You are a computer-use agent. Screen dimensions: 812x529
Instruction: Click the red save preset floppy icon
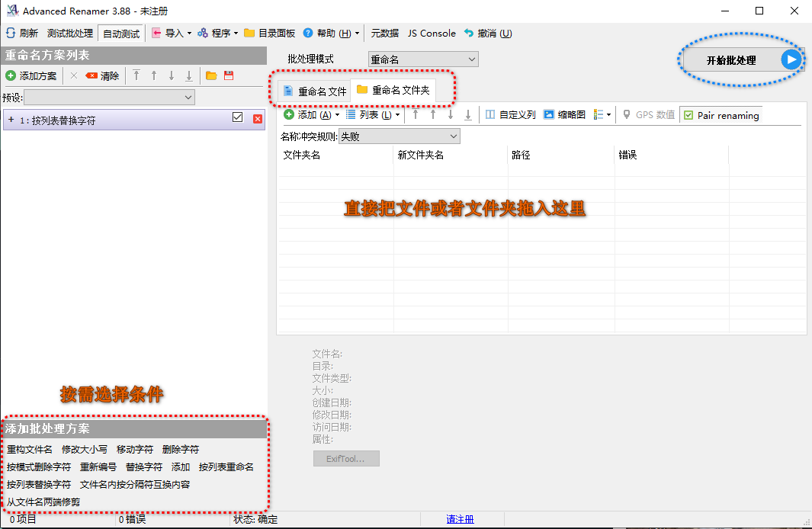[228, 75]
